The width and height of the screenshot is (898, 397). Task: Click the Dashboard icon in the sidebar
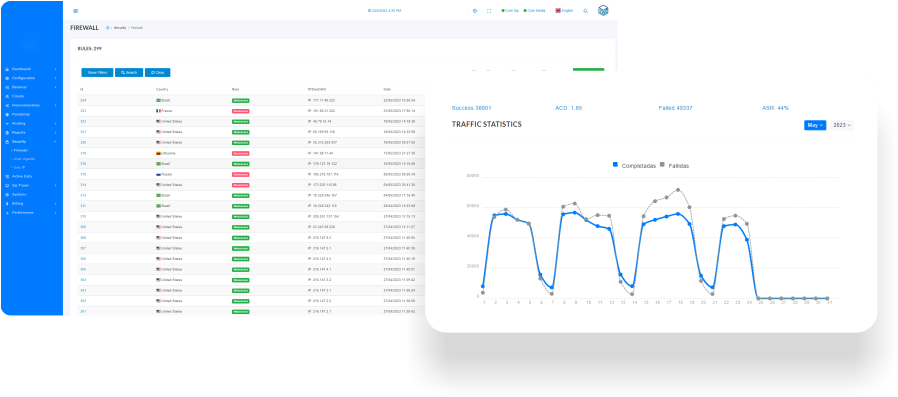pos(7,69)
